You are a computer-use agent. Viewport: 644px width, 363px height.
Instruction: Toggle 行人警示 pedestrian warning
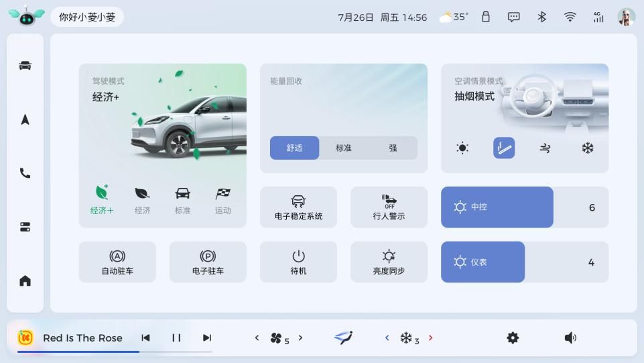(x=389, y=207)
